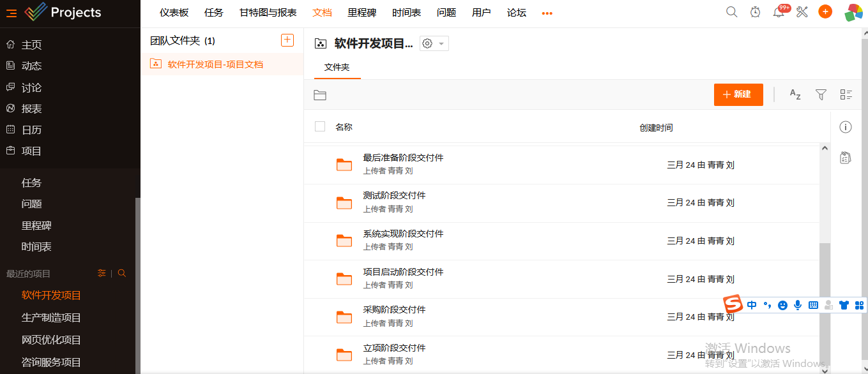Open recent projects filter settings icon
The height and width of the screenshot is (374, 868).
point(102,273)
